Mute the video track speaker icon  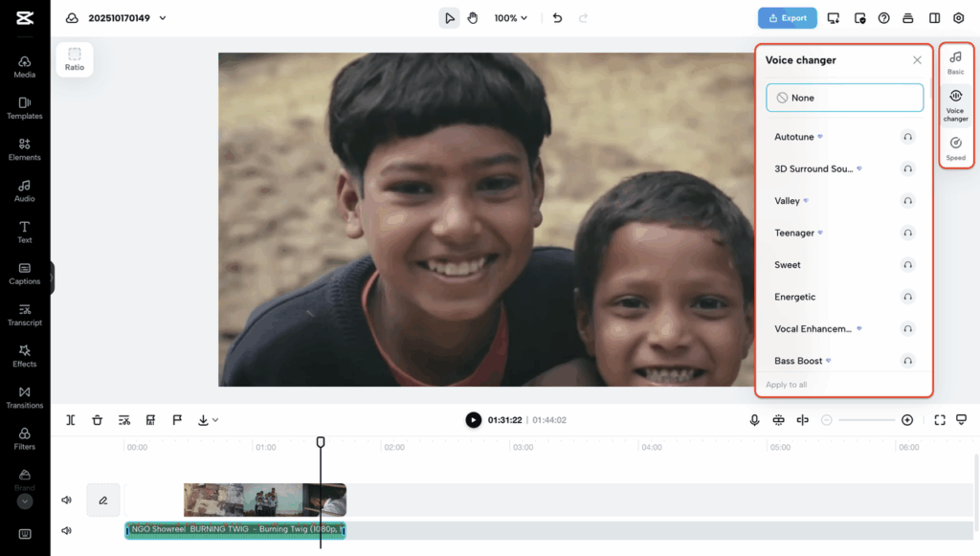click(x=67, y=500)
